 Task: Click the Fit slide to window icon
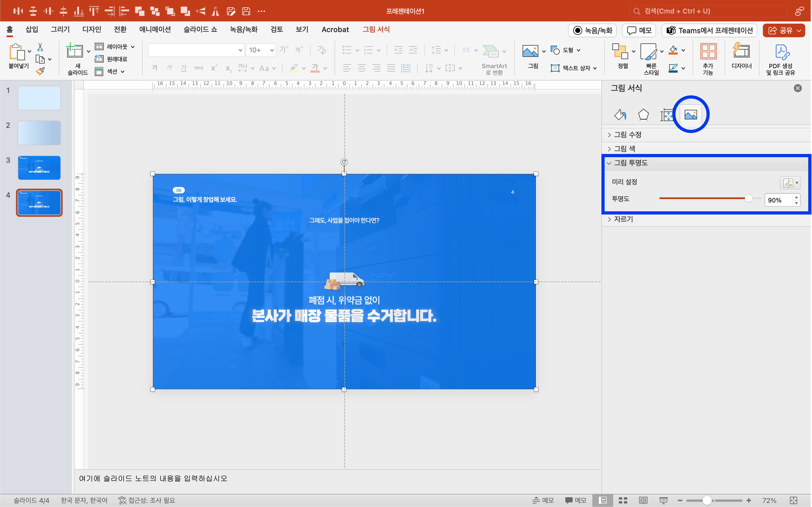tap(794, 500)
